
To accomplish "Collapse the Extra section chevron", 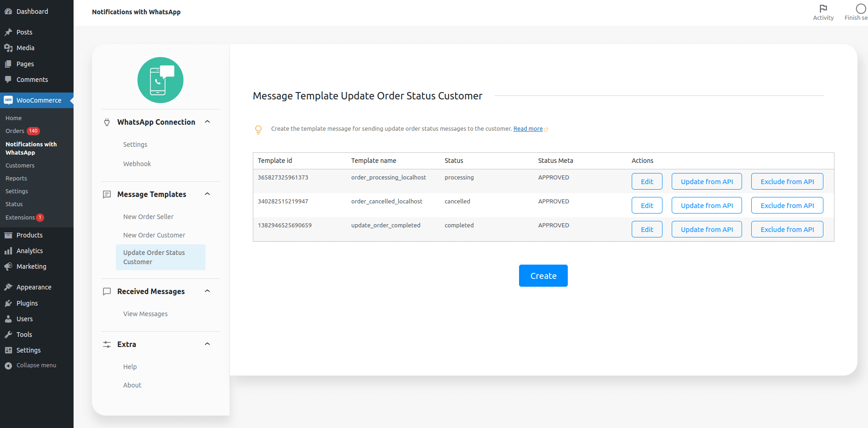I will tap(207, 344).
